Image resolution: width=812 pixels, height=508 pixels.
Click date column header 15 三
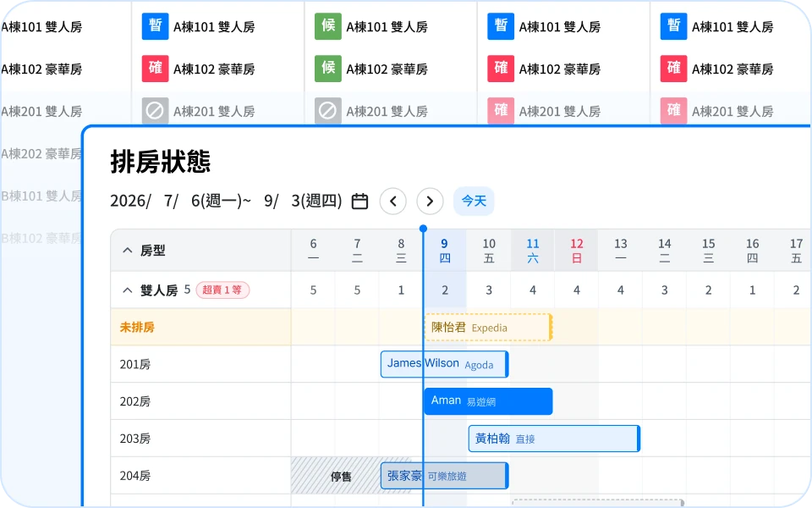[709, 250]
